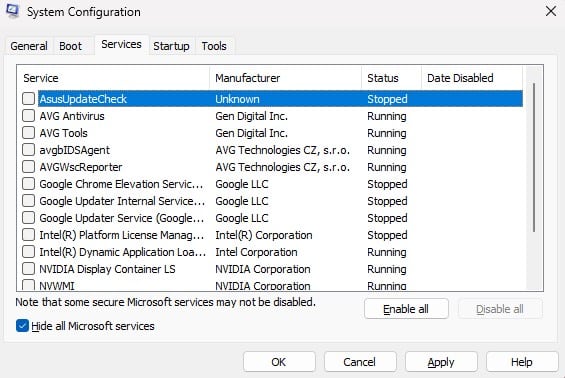Check the AsusUpdateCheck service checkbox

pos(28,98)
